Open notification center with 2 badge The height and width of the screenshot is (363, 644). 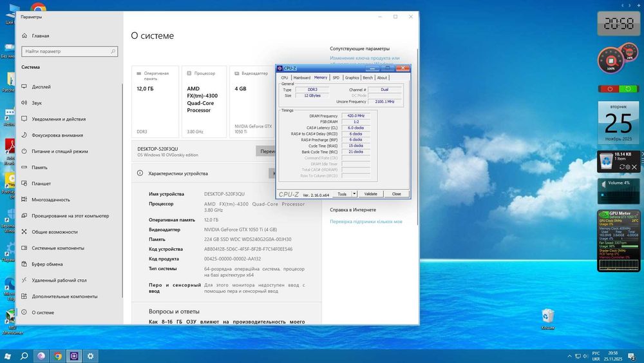point(632,356)
